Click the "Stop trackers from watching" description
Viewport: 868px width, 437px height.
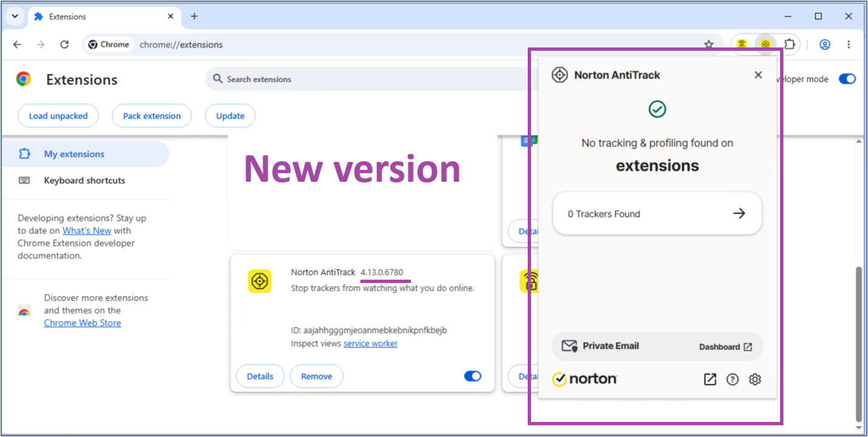click(x=382, y=288)
